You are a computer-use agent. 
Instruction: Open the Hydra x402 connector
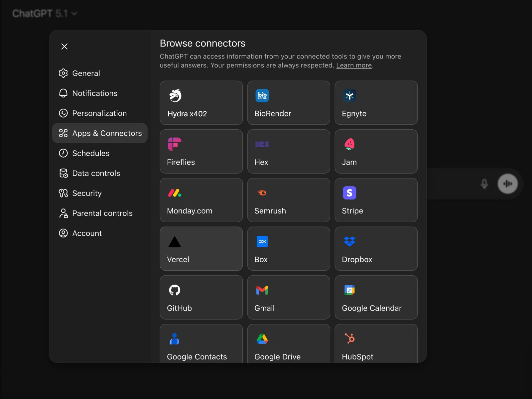point(201,103)
